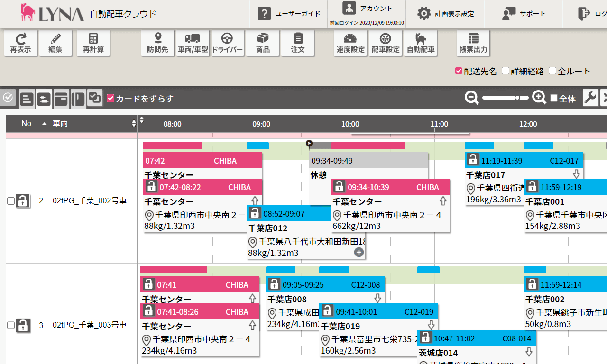Click the 07:41-08:26 CHIBA card header

(x=200, y=311)
